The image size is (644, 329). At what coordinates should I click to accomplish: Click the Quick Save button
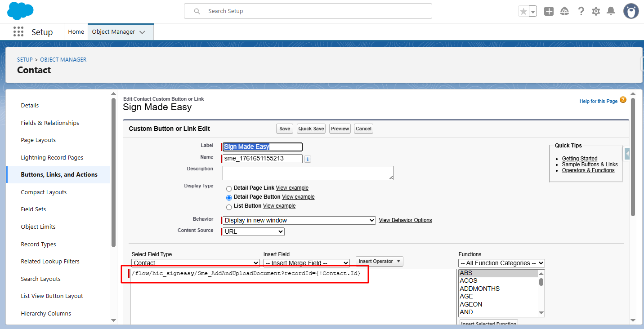click(x=311, y=129)
